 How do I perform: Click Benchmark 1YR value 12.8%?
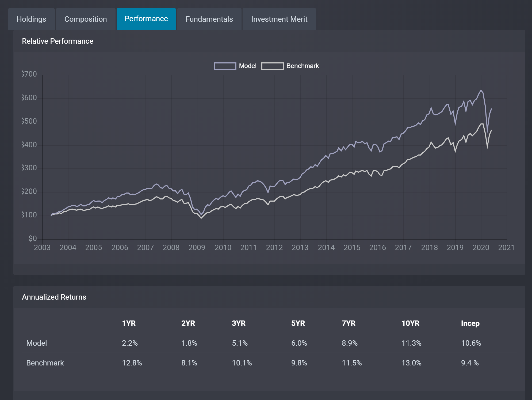(132, 363)
